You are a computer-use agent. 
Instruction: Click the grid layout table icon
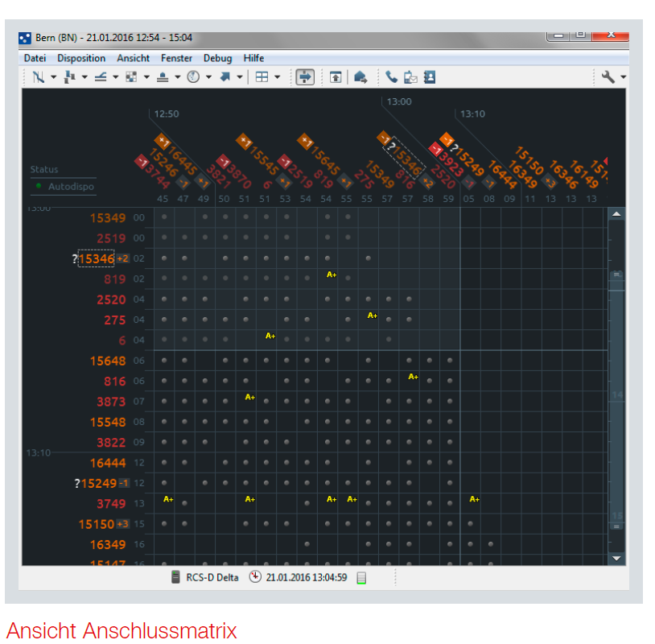click(x=262, y=77)
